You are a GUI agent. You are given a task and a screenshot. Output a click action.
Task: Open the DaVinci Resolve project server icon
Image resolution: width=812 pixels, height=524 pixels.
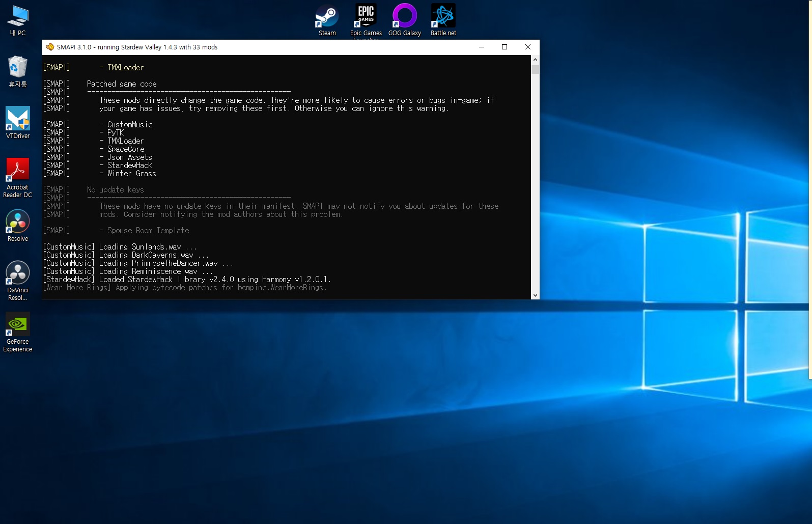pos(18,281)
